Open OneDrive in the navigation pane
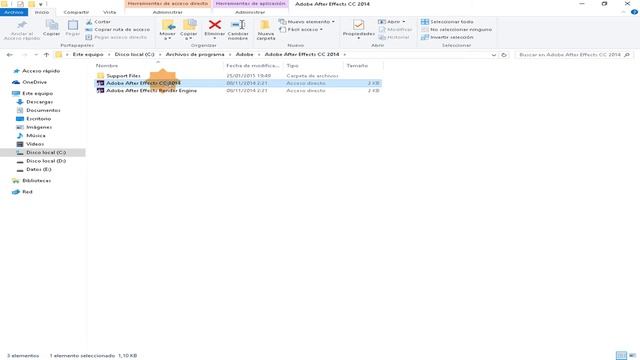The height and width of the screenshot is (360, 640). tap(34, 82)
